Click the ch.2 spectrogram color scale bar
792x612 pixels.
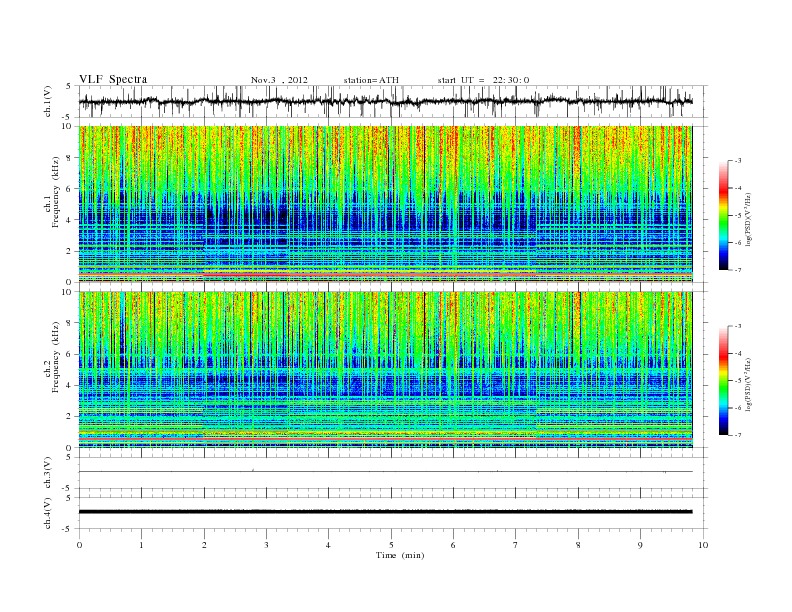pyautogui.click(x=723, y=380)
